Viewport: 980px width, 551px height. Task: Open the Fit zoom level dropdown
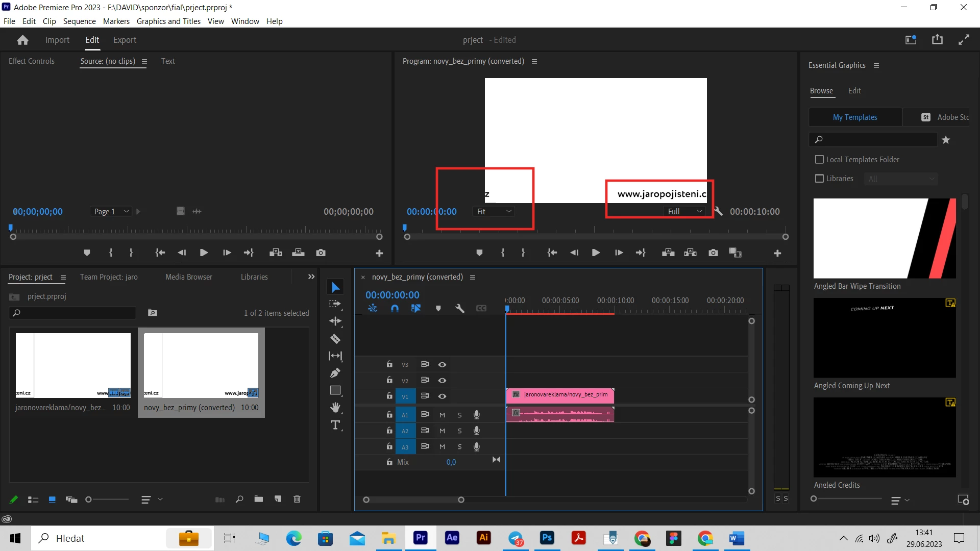[x=494, y=211]
